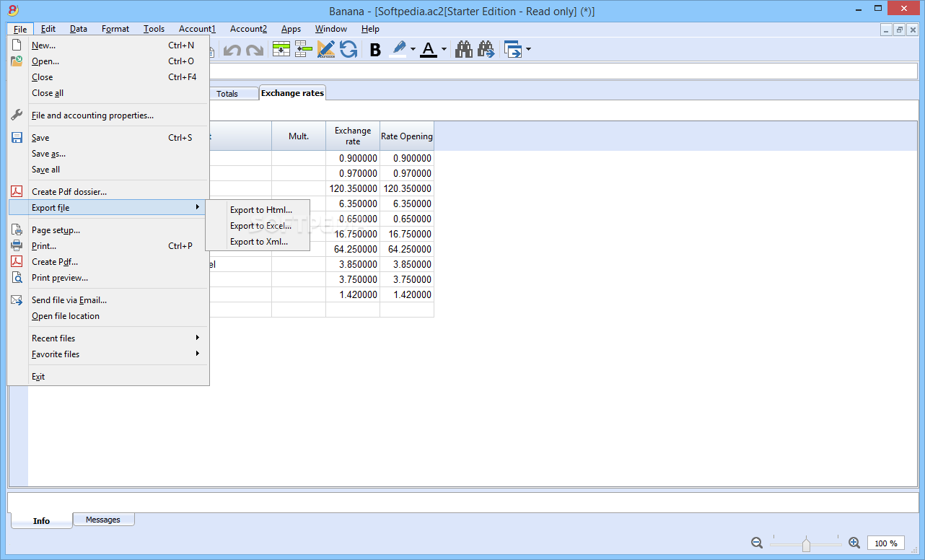Open the Tools menu

click(154, 29)
